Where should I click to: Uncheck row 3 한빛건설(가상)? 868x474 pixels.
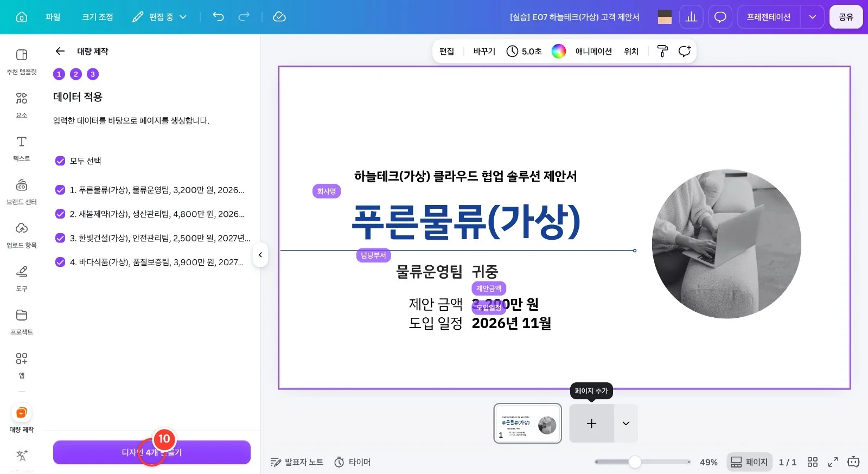click(x=60, y=238)
